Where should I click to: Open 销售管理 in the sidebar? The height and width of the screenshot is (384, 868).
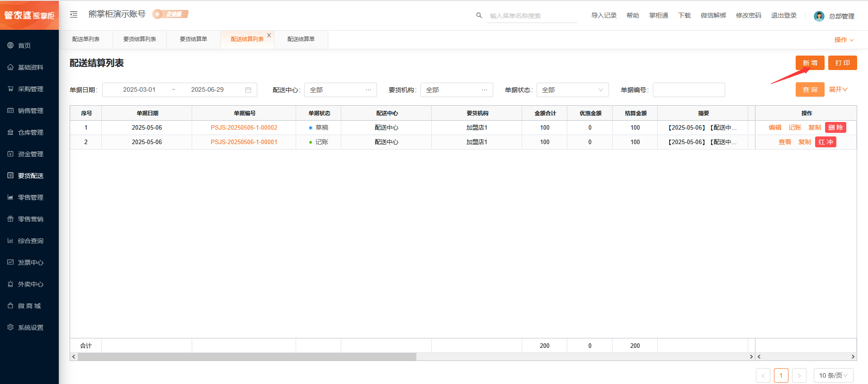(29, 110)
